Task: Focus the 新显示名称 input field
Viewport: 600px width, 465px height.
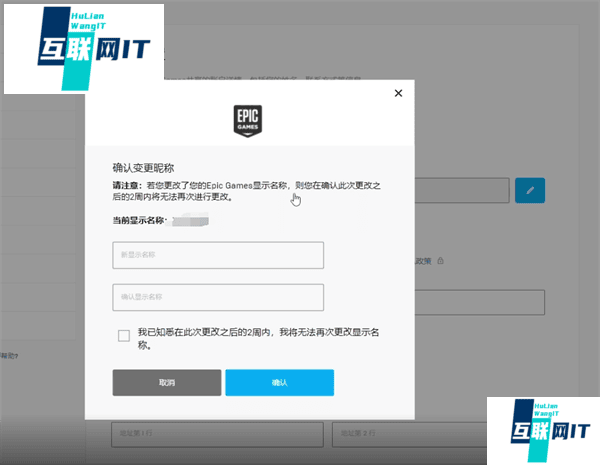Action: coord(218,255)
